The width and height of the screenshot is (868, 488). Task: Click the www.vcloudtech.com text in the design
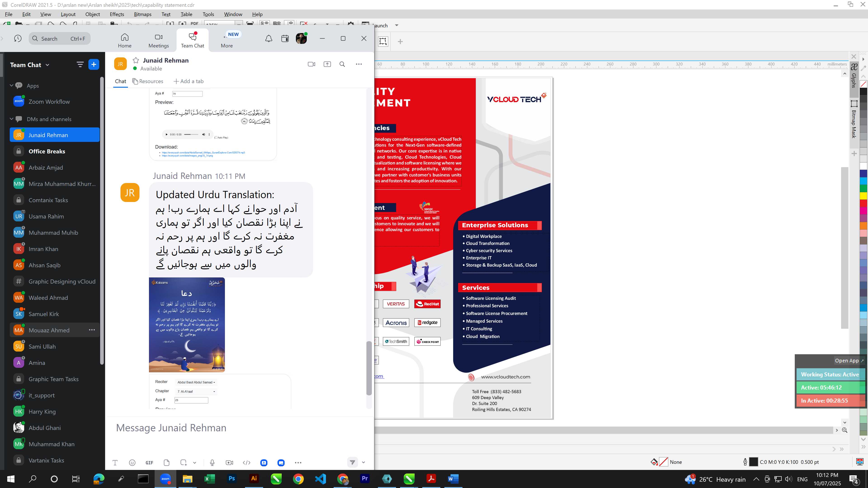[x=505, y=377]
